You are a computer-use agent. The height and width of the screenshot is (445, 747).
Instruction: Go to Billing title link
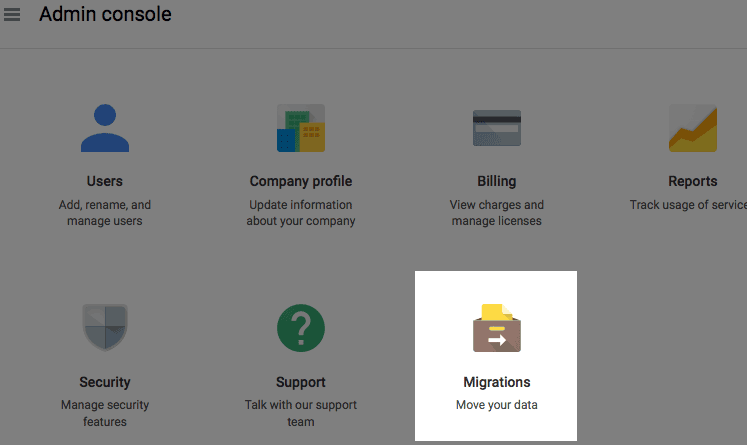tap(497, 182)
